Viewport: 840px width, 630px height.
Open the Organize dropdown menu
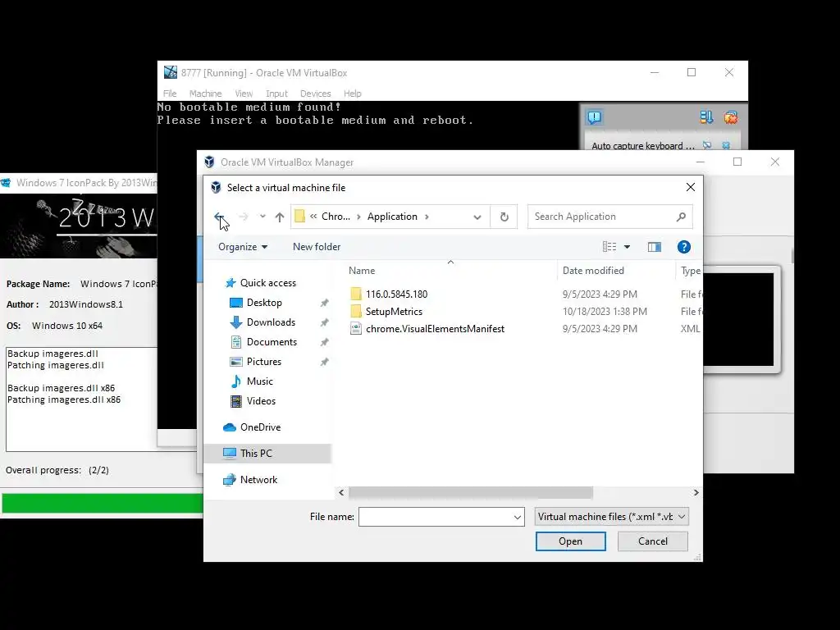[243, 246]
